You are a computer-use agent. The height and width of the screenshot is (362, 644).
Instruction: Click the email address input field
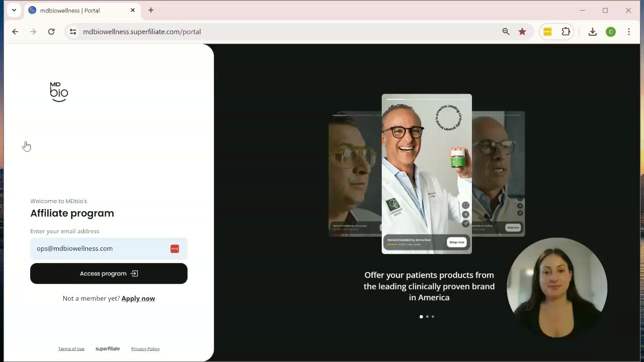[109, 248]
